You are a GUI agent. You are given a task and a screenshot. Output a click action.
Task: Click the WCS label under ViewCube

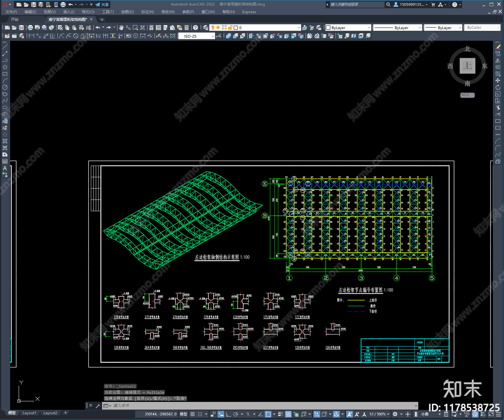point(467,95)
